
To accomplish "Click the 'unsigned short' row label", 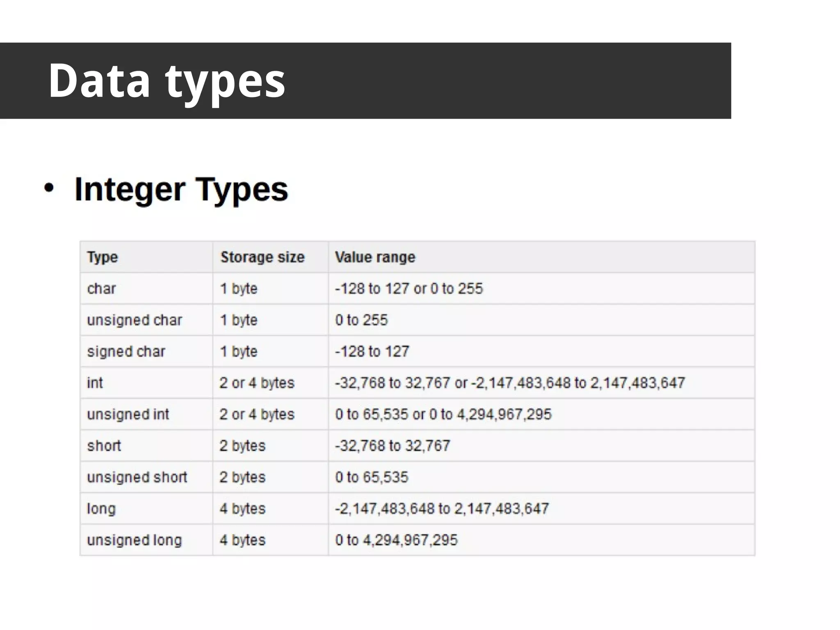I will pyautogui.click(x=137, y=477).
